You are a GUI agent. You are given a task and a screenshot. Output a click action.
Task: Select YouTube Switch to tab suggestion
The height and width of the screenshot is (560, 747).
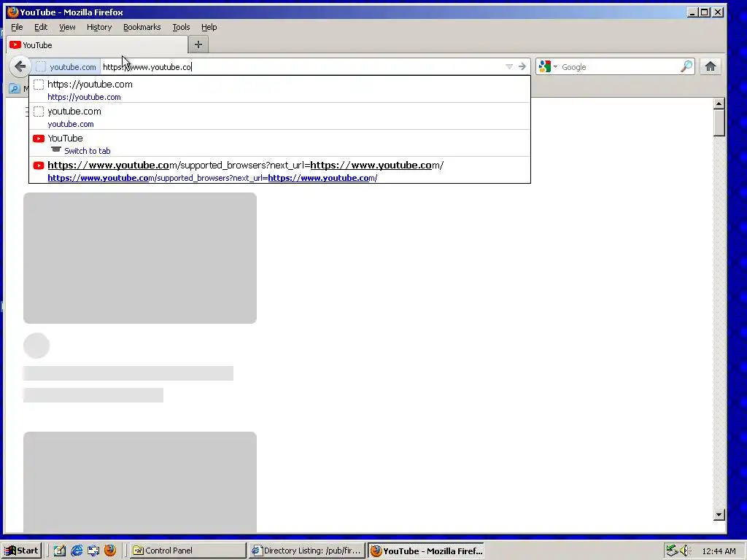tap(279, 144)
